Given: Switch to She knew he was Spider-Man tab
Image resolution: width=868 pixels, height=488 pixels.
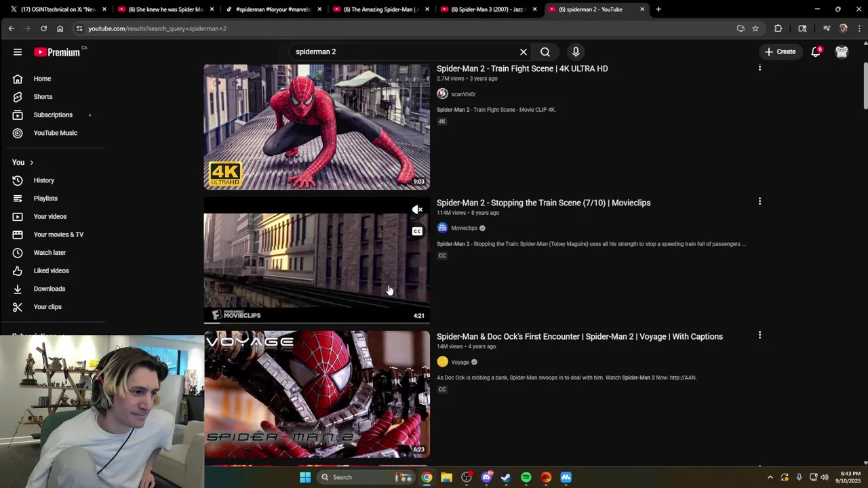Looking at the screenshot, I should (x=165, y=9).
